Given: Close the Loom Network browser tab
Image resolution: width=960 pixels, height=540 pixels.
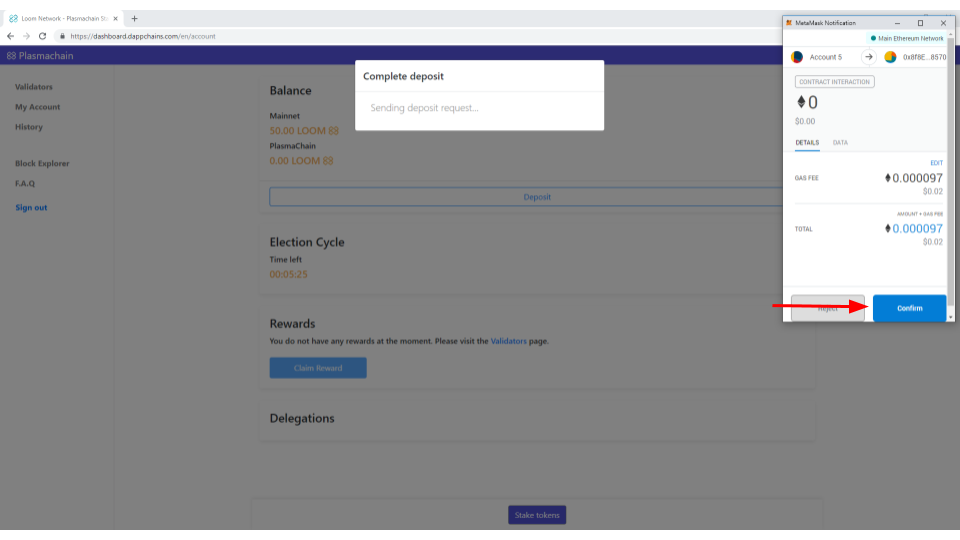Looking at the screenshot, I should click(115, 18).
